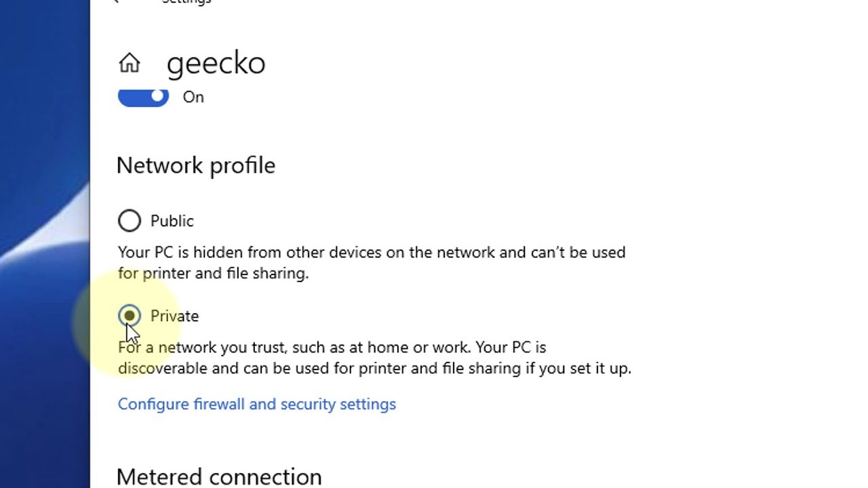Turn off the blue On toggle switch
868x488 pixels.
pyautogui.click(x=143, y=97)
